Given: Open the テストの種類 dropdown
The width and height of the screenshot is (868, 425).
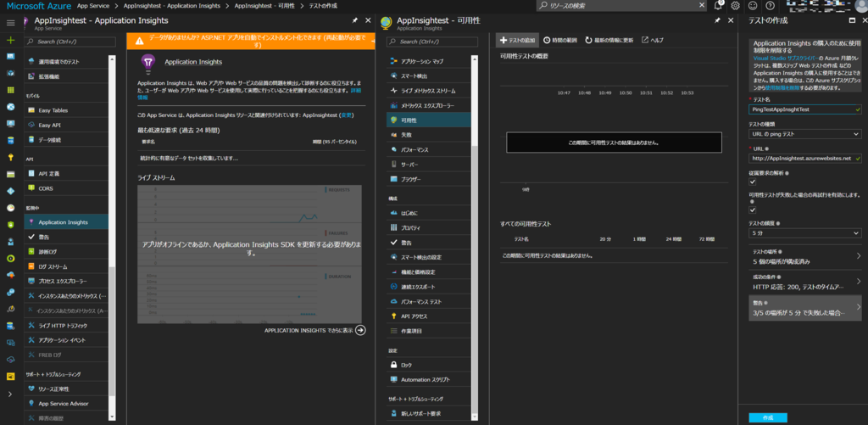Looking at the screenshot, I should [x=804, y=134].
